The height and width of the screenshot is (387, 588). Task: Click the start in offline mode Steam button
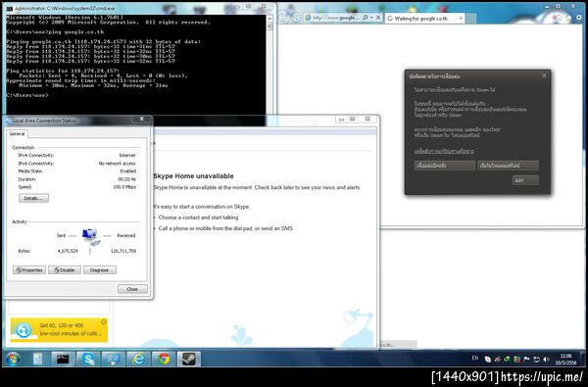pos(508,166)
